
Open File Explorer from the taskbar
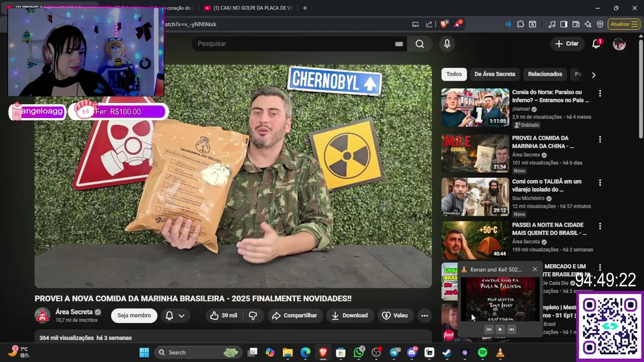[288, 352]
